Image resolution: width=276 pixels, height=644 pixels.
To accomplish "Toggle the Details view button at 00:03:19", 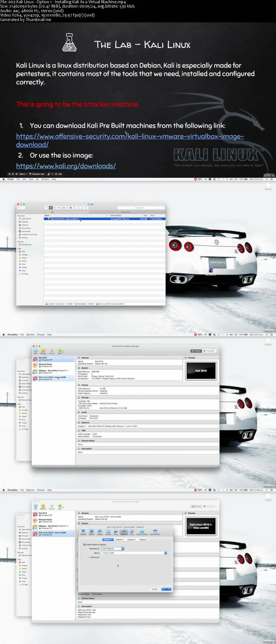I will click(x=196, y=351).
